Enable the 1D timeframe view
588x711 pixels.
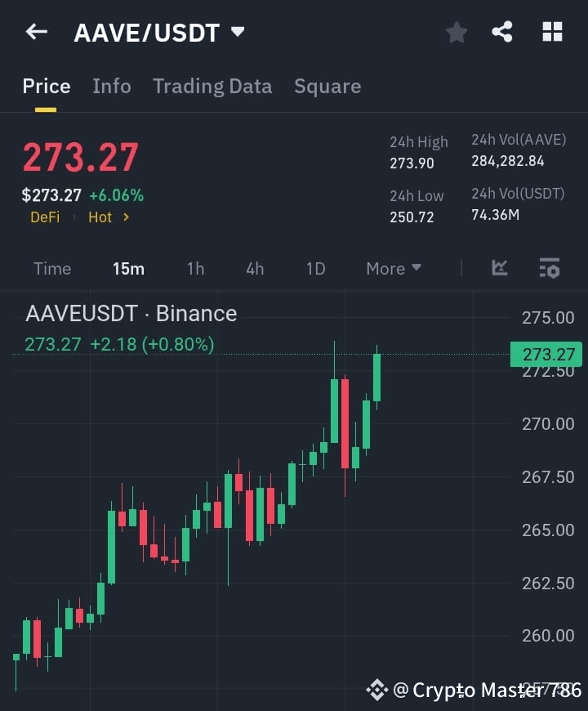pyautogui.click(x=315, y=268)
